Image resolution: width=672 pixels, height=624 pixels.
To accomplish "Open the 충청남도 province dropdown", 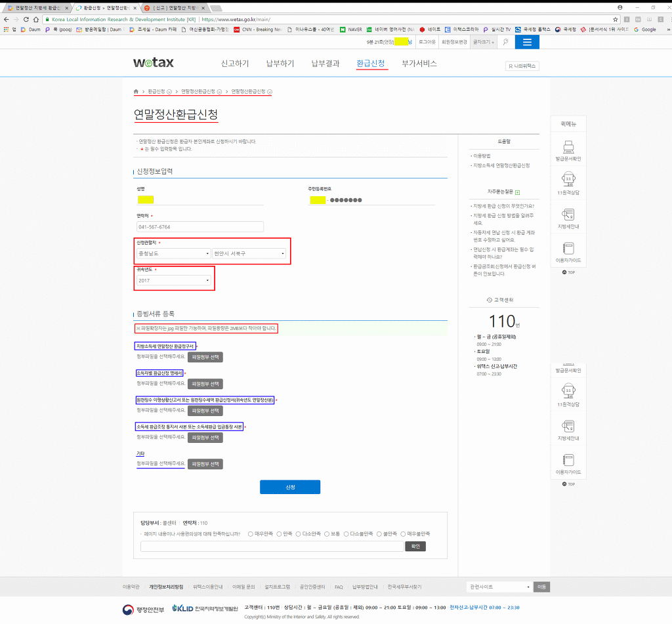I will [x=173, y=254].
